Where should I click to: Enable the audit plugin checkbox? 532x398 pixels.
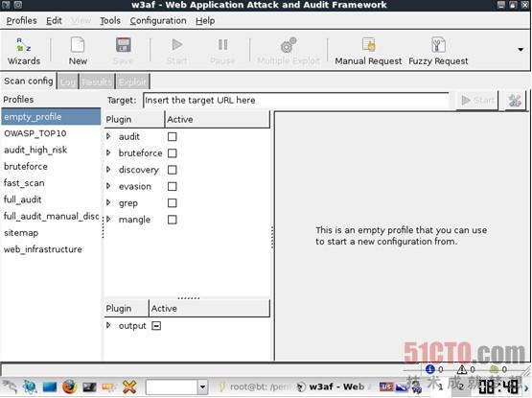[172, 136]
